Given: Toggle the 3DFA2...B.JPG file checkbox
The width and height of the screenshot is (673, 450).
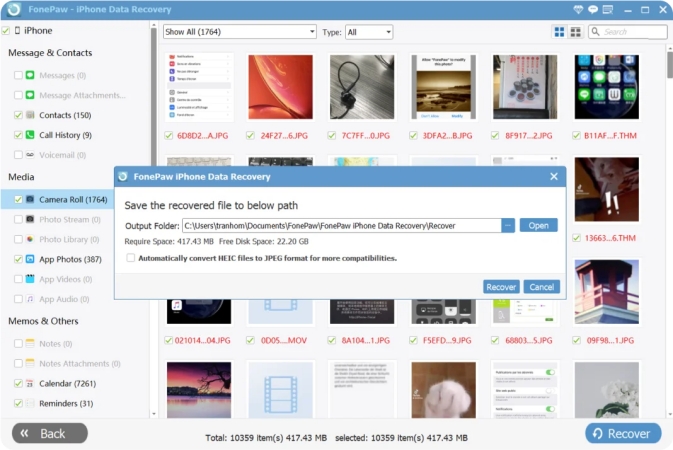Looking at the screenshot, I should pos(413,136).
